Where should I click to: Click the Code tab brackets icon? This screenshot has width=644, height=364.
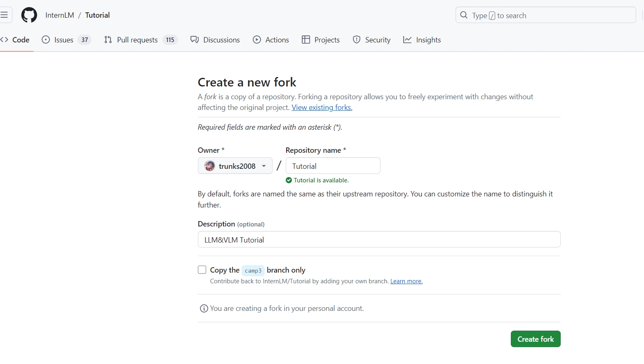(5, 40)
